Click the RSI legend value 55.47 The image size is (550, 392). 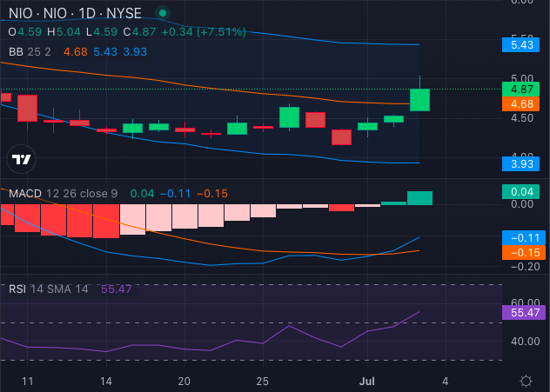117,289
